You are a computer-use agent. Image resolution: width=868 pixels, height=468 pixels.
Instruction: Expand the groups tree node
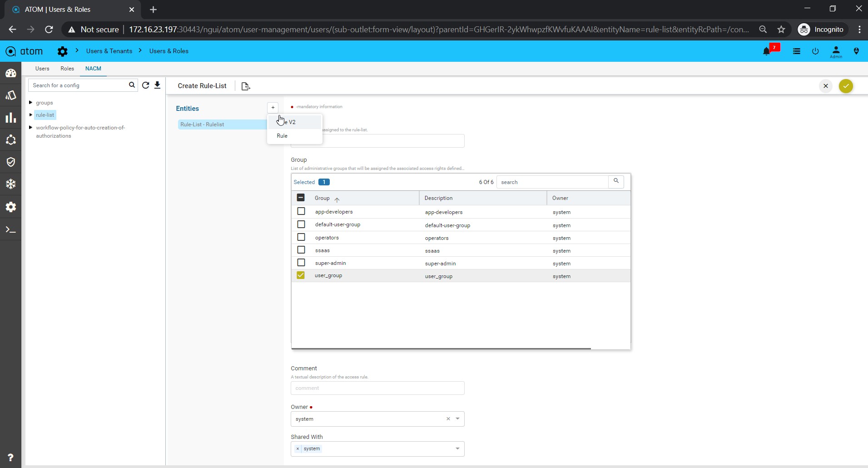30,103
